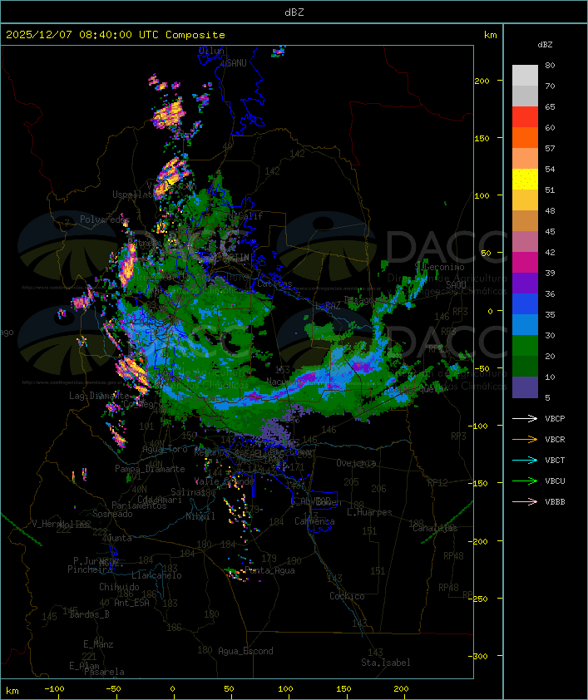Select the slate 5-10 dBZ swatch
588x700 pixels.
click(x=525, y=387)
